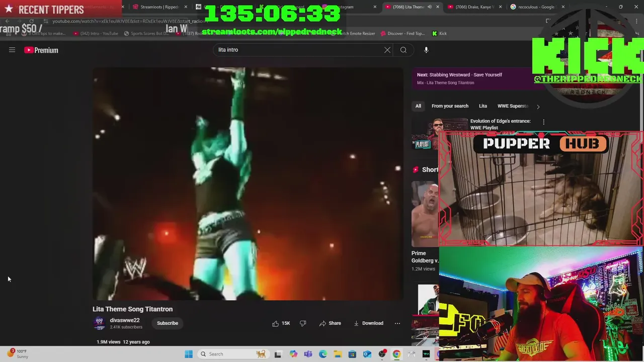Open '(342) Intro - YouTube' bookmark
This screenshot has width=644, height=362.
pos(96,34)
